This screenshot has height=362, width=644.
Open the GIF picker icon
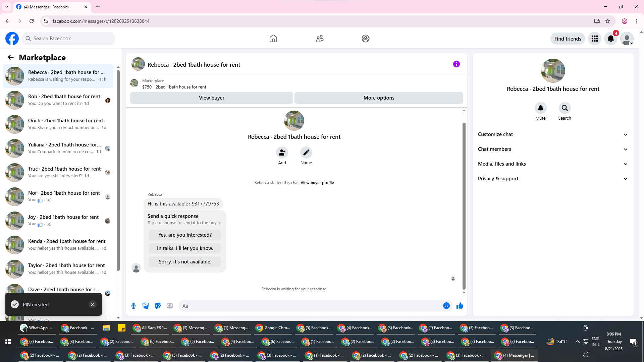(x=170, y=306)
